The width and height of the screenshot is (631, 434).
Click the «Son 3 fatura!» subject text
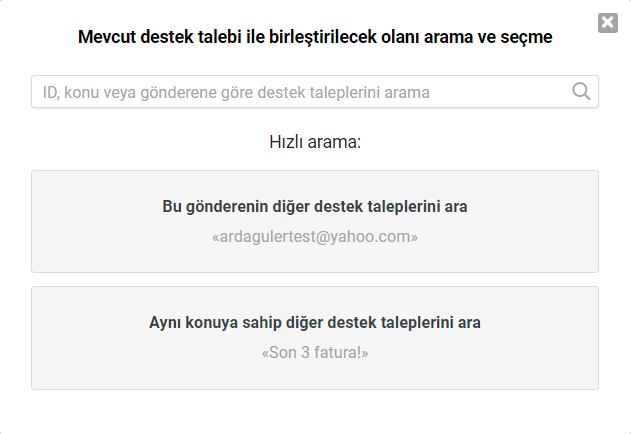point(315,353)
